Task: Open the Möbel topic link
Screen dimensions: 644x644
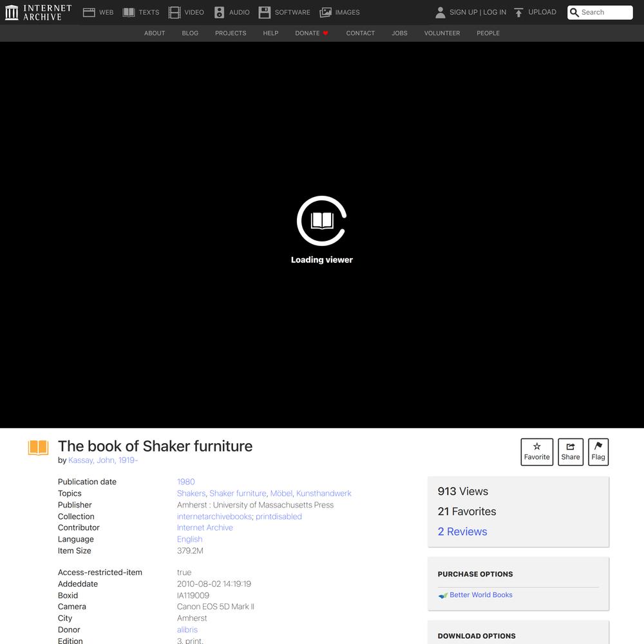Action: (x=281, y=493)
